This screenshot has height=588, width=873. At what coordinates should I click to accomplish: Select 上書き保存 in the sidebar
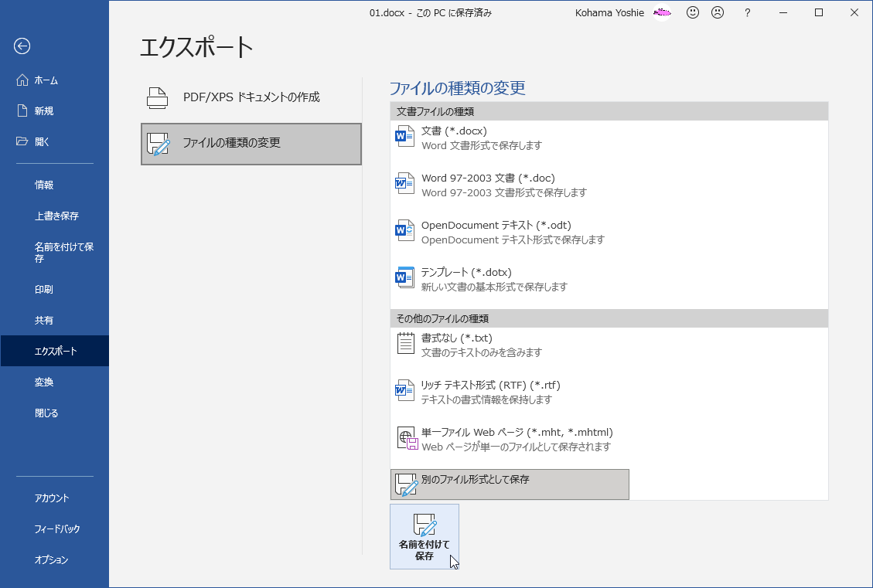(x=55, y=216)
